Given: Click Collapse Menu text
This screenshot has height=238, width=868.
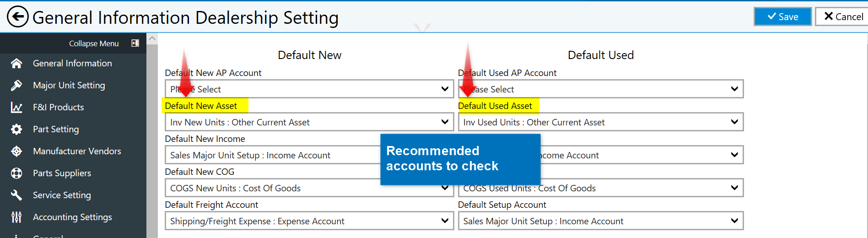Looking at the screenshot, I should 94,43.
